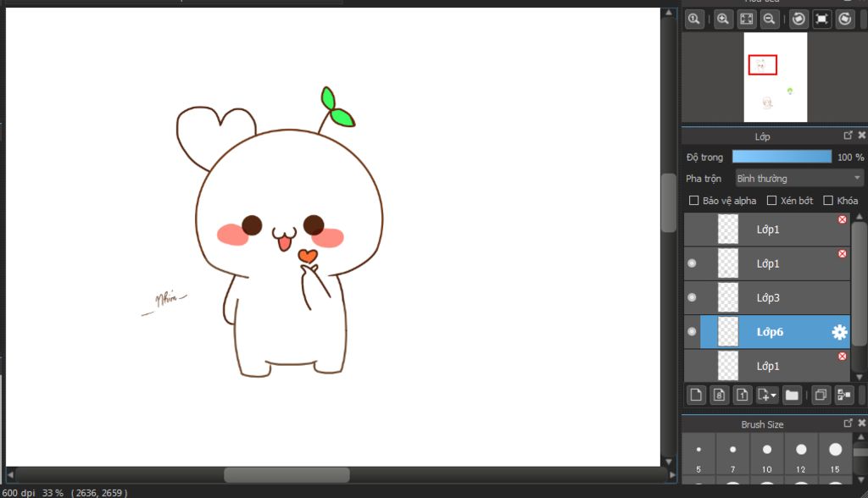
Task: Reset navigator zoom to 100% magnifier
Action: (694, 19)
